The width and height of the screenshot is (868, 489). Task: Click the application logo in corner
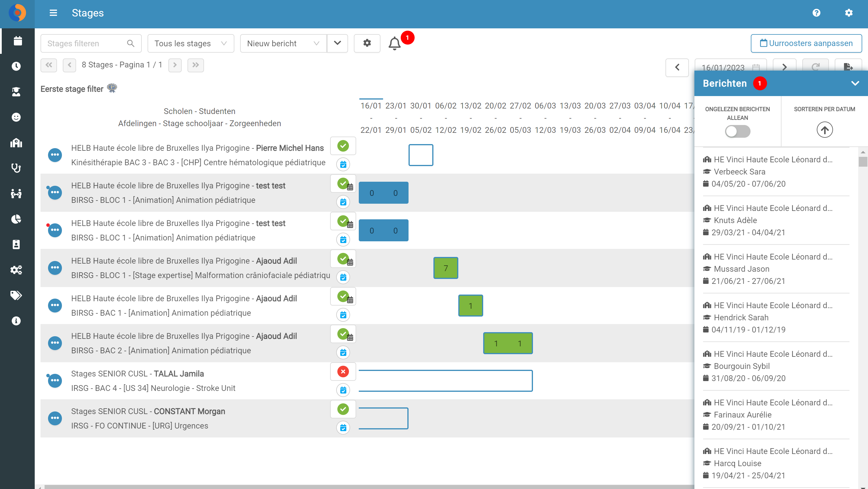[17, 13]
